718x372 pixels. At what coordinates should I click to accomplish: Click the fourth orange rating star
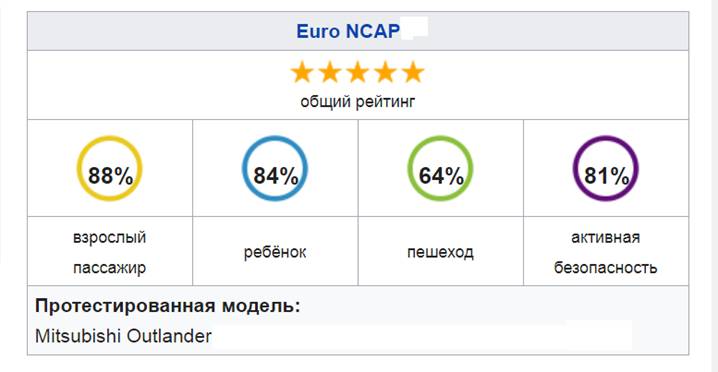click(x=386, y=72)
